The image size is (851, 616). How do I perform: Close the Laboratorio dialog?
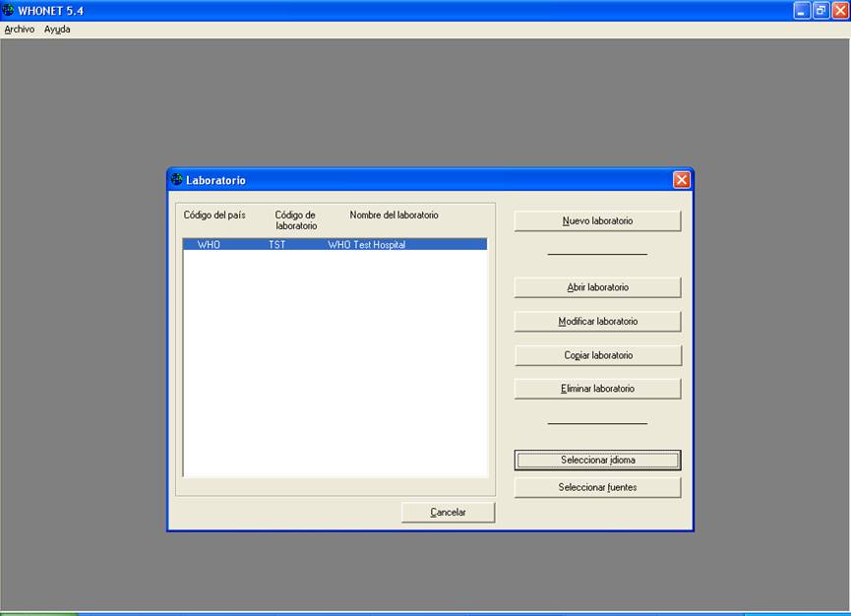tap(682, 179)
